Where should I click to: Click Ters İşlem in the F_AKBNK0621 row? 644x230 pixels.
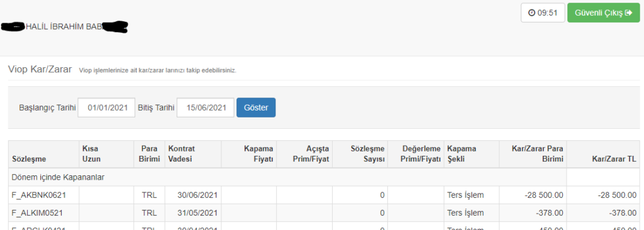pos(465,195)
